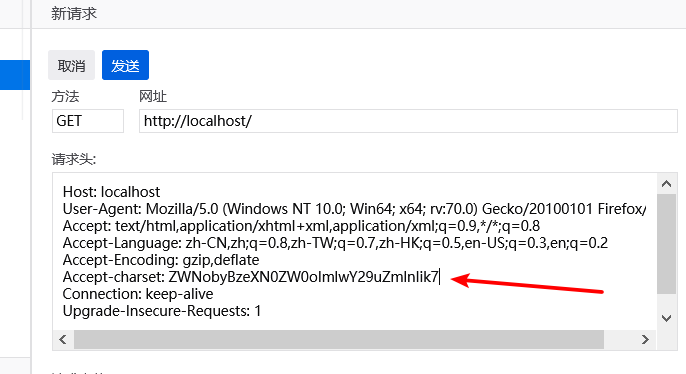Click the Accept-Language header line

(x=335, y=243)
